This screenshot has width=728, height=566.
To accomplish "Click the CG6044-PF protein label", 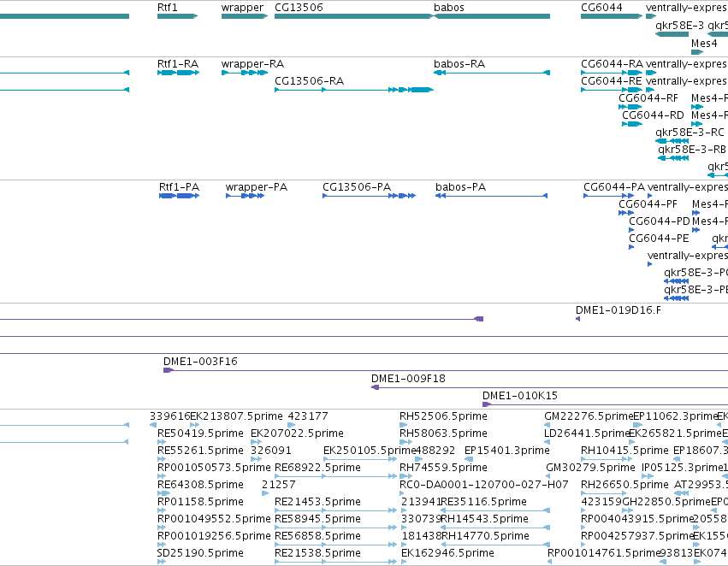I will (x=648, y=204).
